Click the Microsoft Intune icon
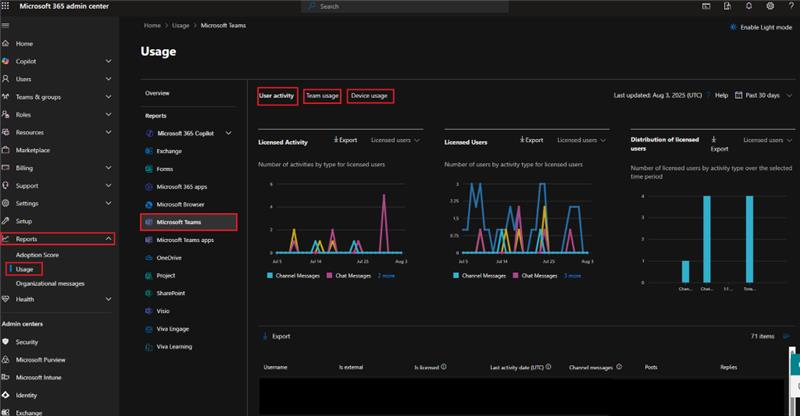This screenshot has height=416, width=800. 6,377
